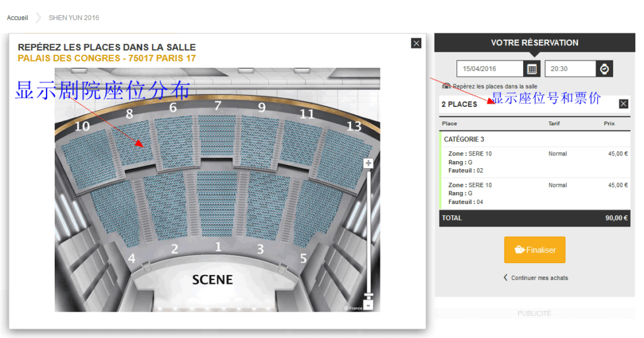Click the 20:30 time field
This screenshot has width=644, height=338.
tap(570, 69)
